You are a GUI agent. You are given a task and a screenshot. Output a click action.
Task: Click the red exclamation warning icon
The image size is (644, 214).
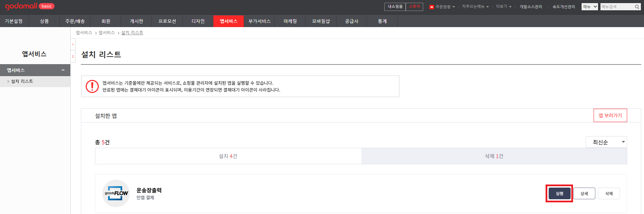[x=92, y=86]
